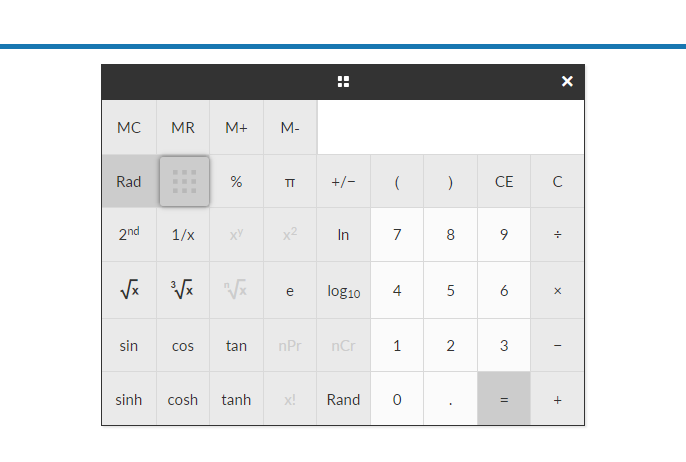Click the square root button
Image resolution: width=686 pixels, height=462 pixels.
pos(129,290)
